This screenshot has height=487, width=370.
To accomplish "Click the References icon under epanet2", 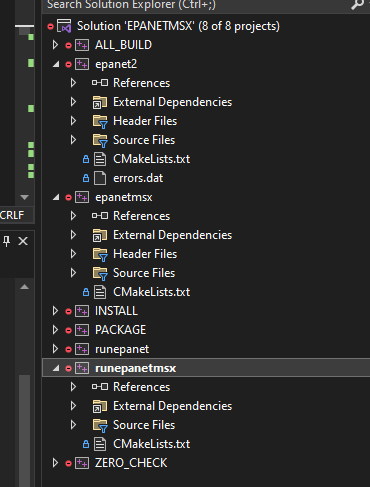I will [100, 83].
